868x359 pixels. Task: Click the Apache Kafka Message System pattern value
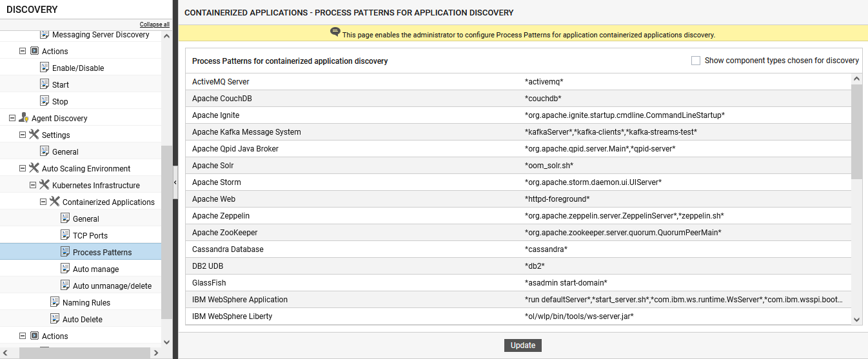611,132
